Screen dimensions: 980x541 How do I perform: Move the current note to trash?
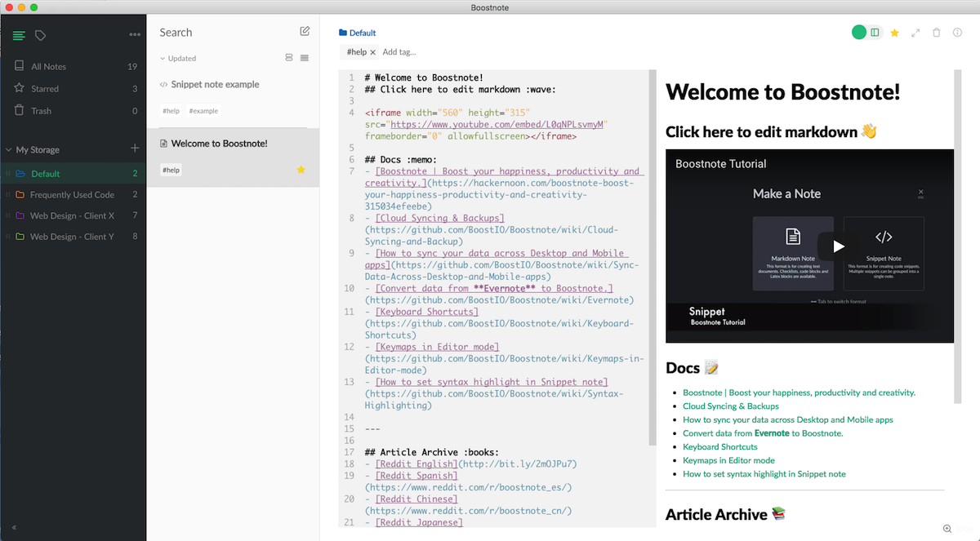(x=937, y=33)
